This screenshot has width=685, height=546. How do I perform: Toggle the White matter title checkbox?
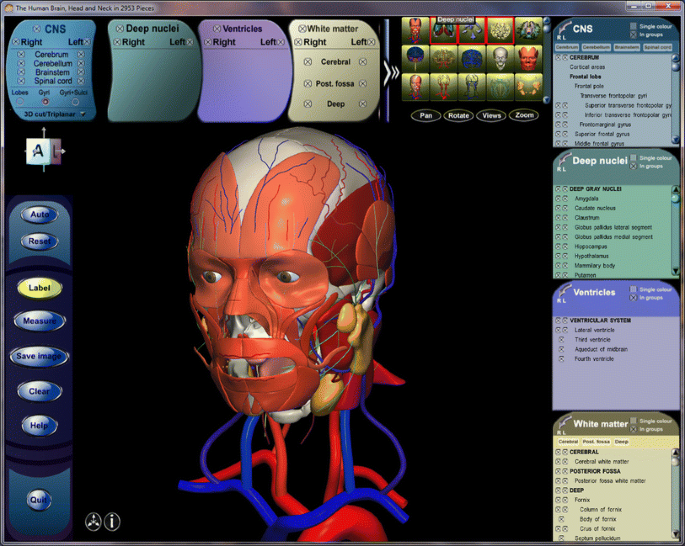tap(302, 29)
